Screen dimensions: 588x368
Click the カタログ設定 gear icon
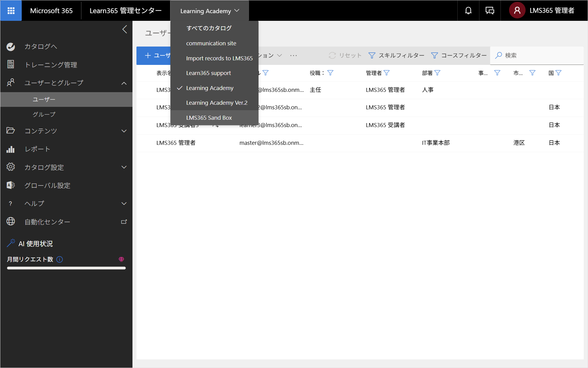coord(11,167)
